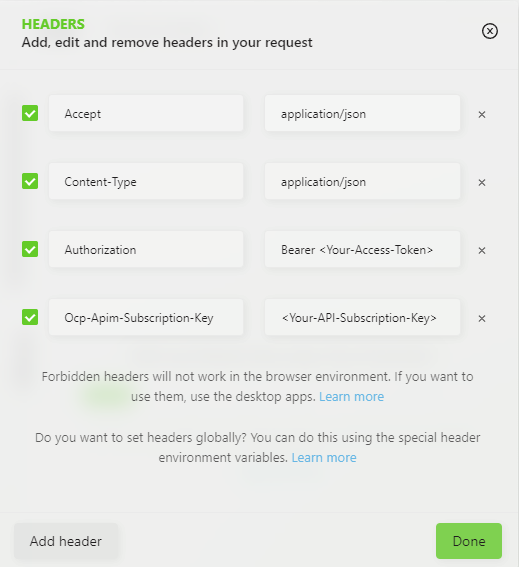
Task: Uncheck the Accept header checkbox
Action: point(30,113)
